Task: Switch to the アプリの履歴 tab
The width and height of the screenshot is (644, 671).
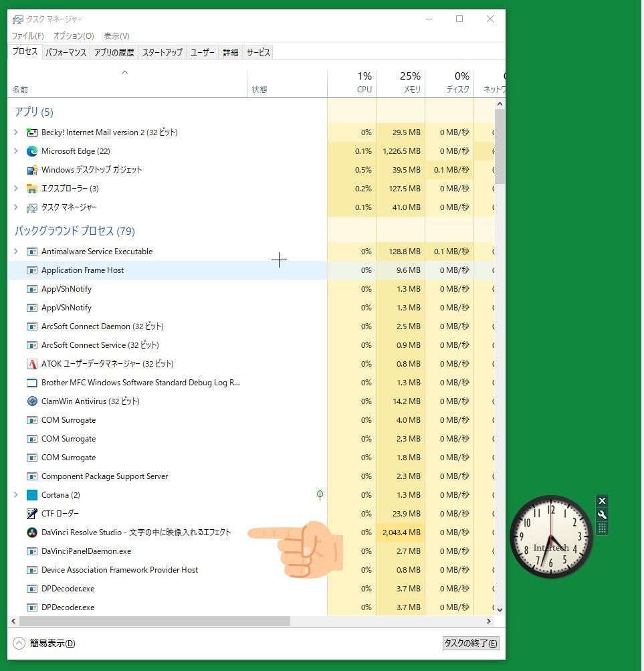Action: point(114,53)
